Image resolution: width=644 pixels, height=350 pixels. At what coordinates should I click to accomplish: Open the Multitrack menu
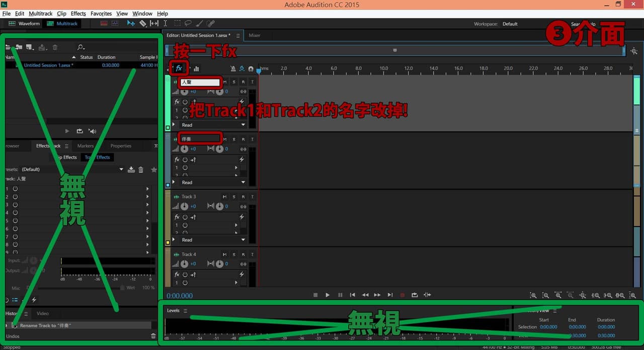tap(39, 14)
